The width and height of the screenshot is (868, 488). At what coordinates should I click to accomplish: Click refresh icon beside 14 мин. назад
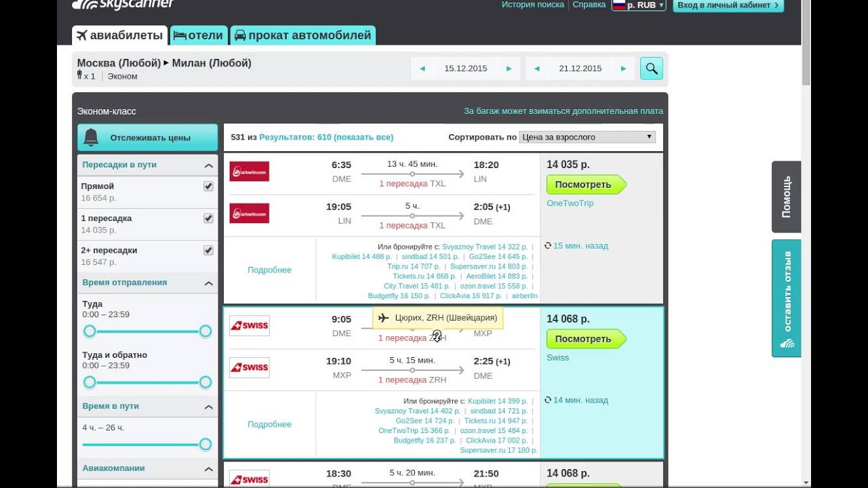pos(548,400)
